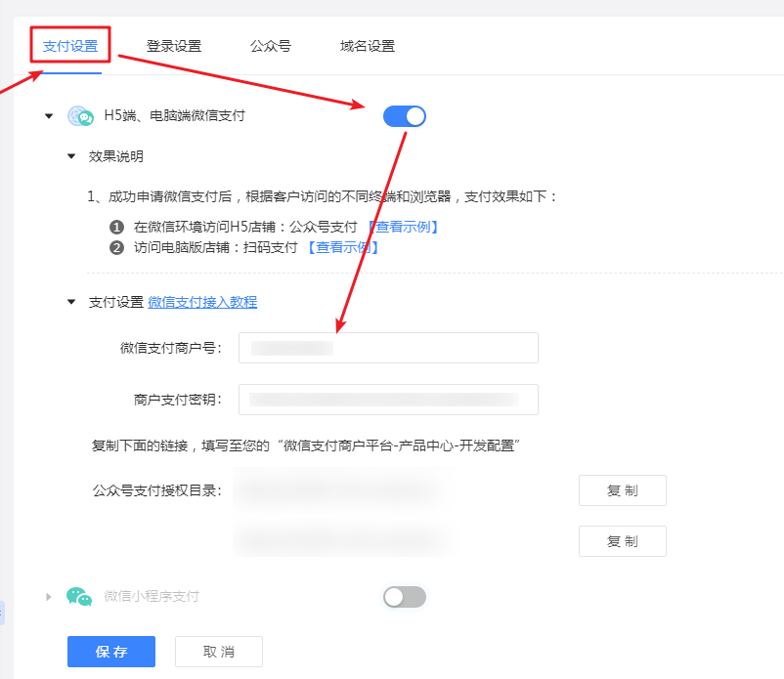
Task: Turn off H5端、电脑端微信支付 switch
Action: click(405, 116)
